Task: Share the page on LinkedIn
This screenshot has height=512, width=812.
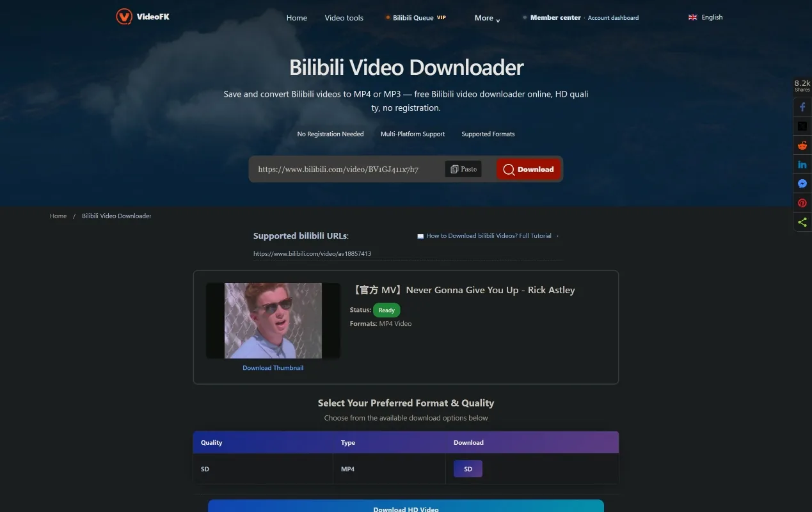Action: (x=802, y=164)
